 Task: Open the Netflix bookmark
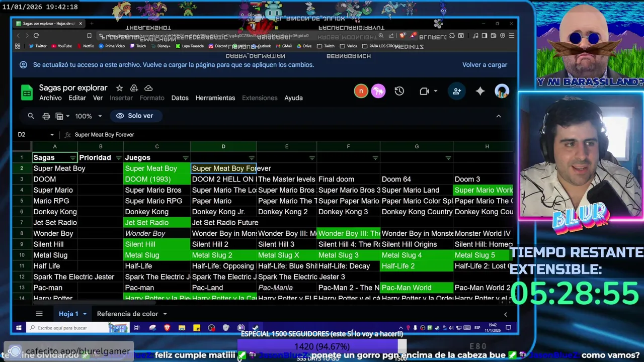click(x=85, y=46)
